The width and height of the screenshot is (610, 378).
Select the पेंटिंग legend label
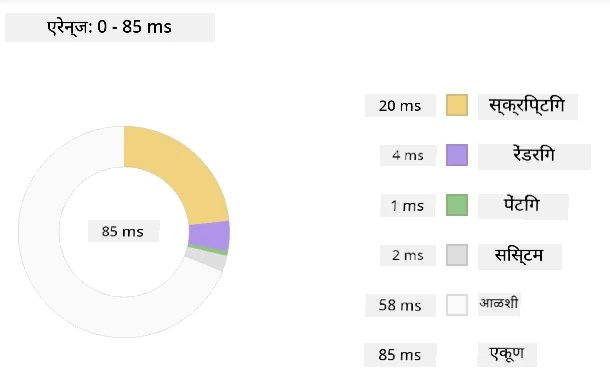523,206
